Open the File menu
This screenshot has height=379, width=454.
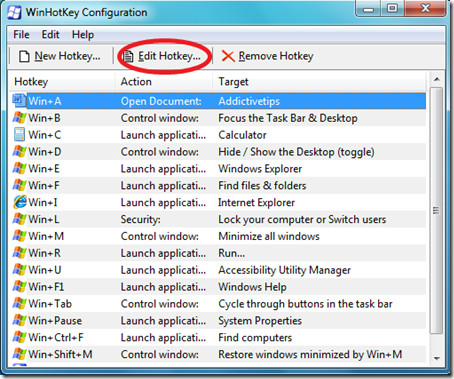21,35
